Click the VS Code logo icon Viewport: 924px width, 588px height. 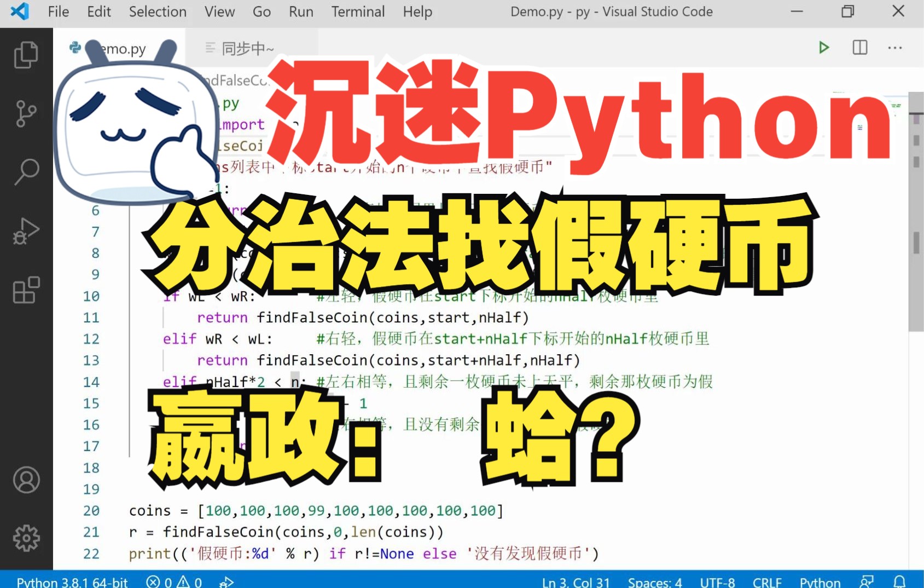tap(20, 11)
